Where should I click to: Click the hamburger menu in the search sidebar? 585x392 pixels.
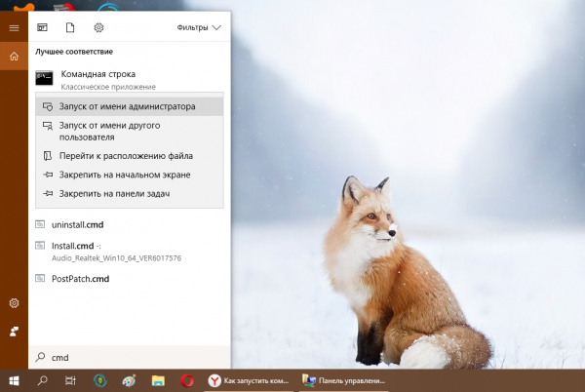coord(14,28)
